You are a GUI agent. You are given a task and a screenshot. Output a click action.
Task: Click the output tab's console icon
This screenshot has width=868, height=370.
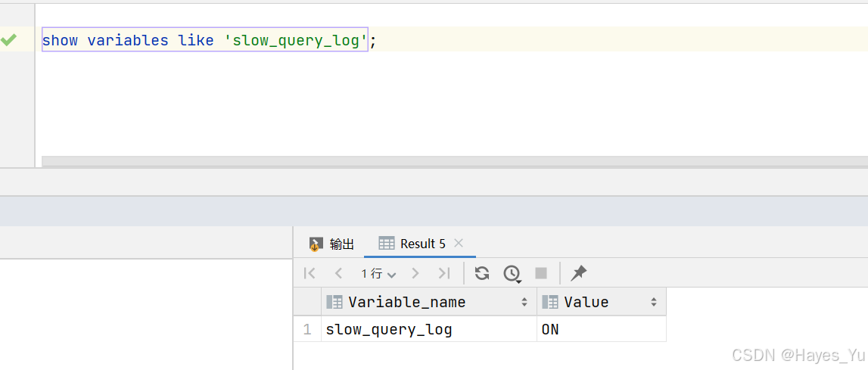316,244
